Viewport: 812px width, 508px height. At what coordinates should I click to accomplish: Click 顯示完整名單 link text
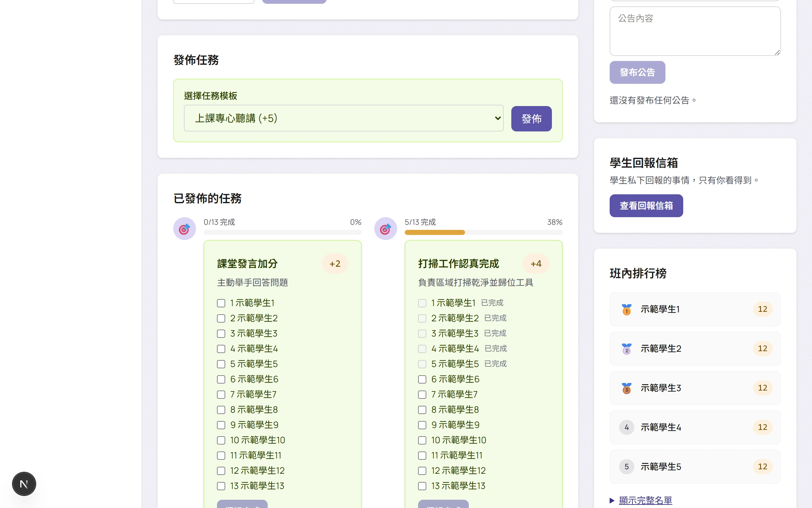click(x=645, y=500)
